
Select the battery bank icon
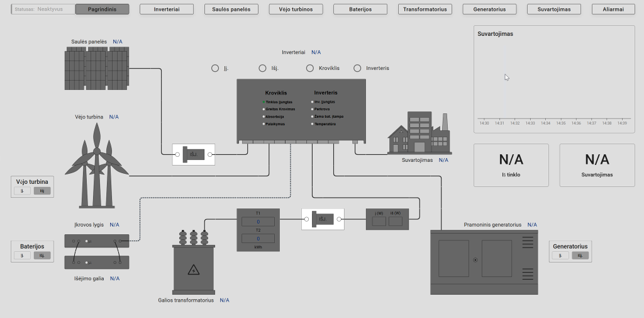tap(97, 251)
